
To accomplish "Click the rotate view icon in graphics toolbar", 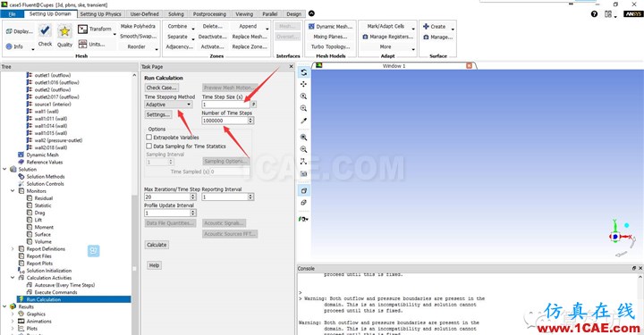I will [x=303, y=72].
